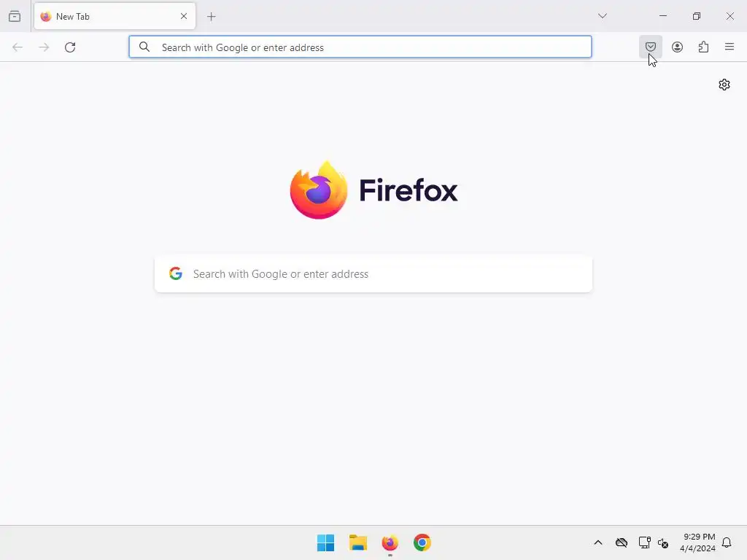The width and height of the screenshot is (747, 560).
Task: Click the page's Google search box
Action: 373,274
